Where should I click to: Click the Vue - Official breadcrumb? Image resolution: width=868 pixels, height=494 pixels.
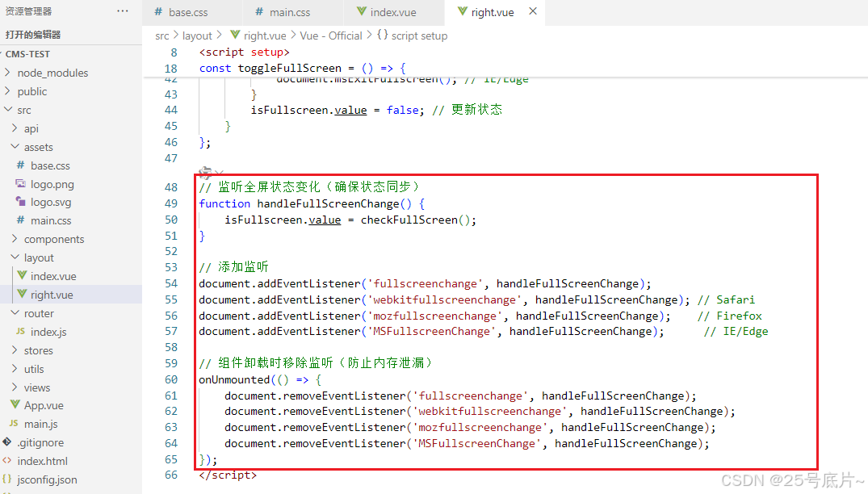tap(331, 36)
